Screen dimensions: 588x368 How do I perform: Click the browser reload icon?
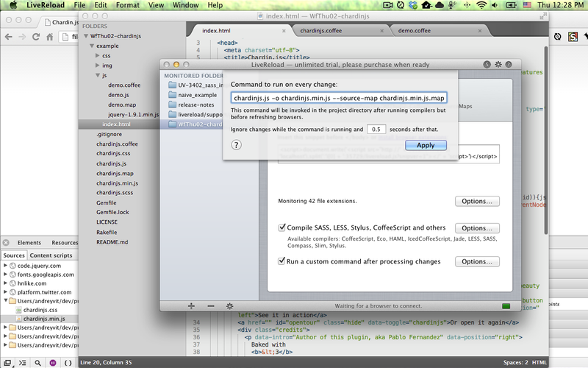click(36, 37)
